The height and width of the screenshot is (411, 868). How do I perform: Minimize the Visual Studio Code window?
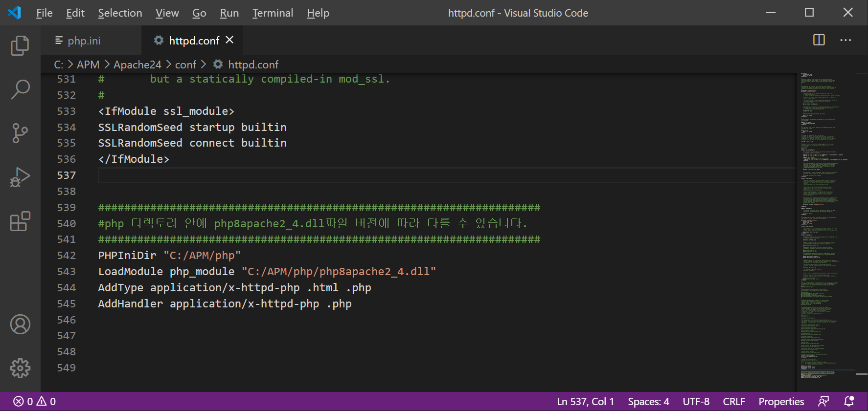771,13
